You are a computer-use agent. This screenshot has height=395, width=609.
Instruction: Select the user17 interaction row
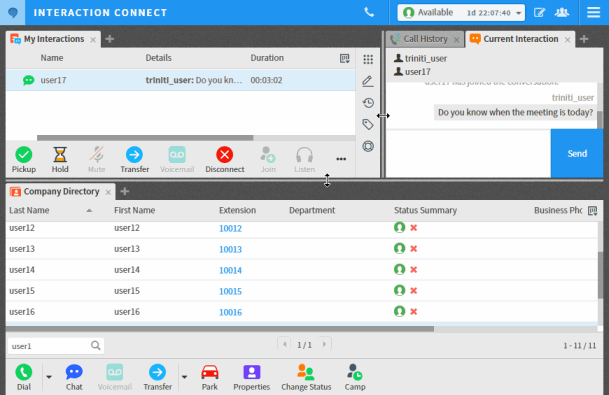[181, 80]
